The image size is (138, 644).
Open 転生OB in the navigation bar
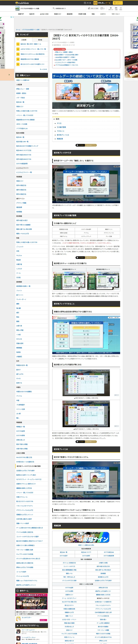32,14
